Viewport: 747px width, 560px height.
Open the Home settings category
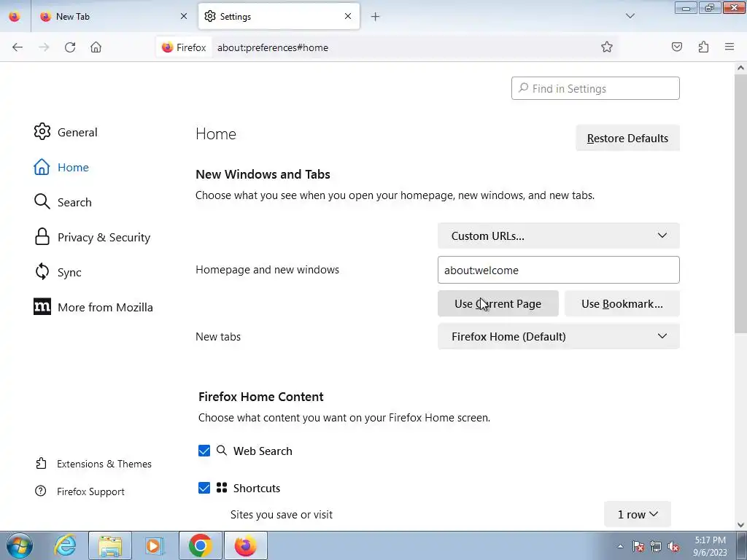61,167
